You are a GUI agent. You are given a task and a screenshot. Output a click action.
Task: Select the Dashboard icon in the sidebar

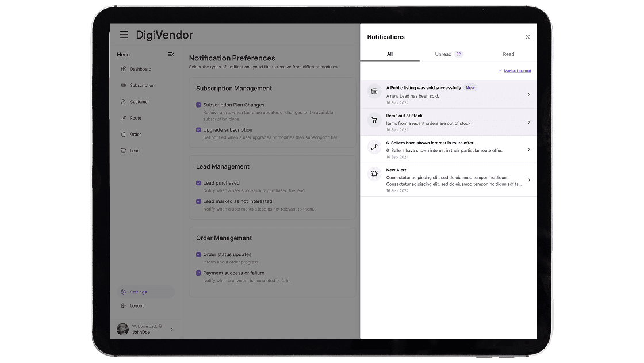tap(123, 68)
